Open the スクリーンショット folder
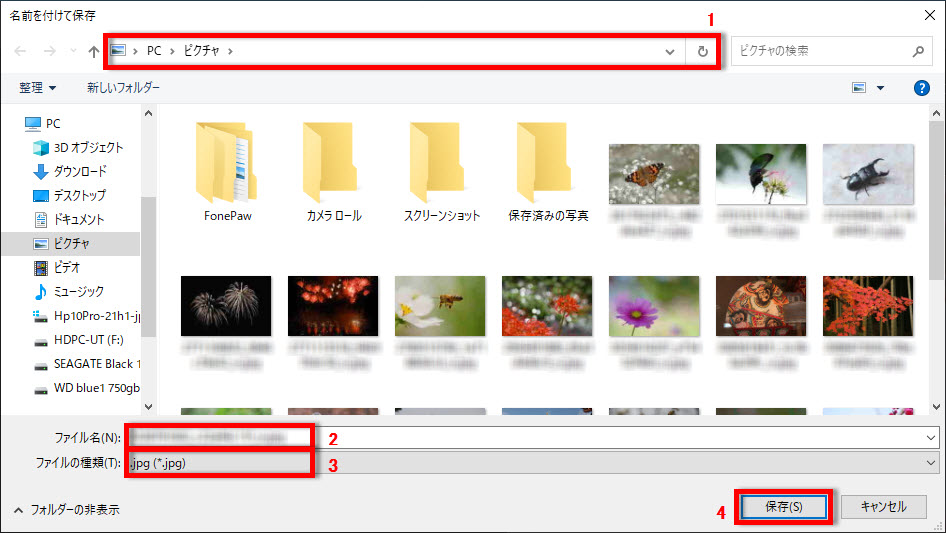Viewport: 946px width, 533px height. coord(441,163)
